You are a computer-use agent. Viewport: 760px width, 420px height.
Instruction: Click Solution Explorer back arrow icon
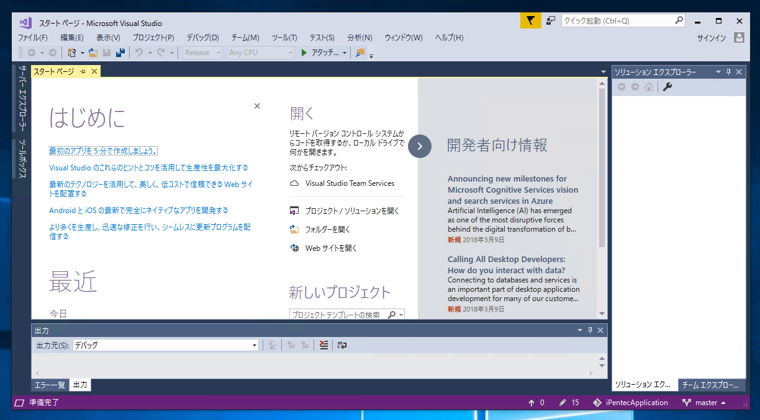click(x=621, y=87)
